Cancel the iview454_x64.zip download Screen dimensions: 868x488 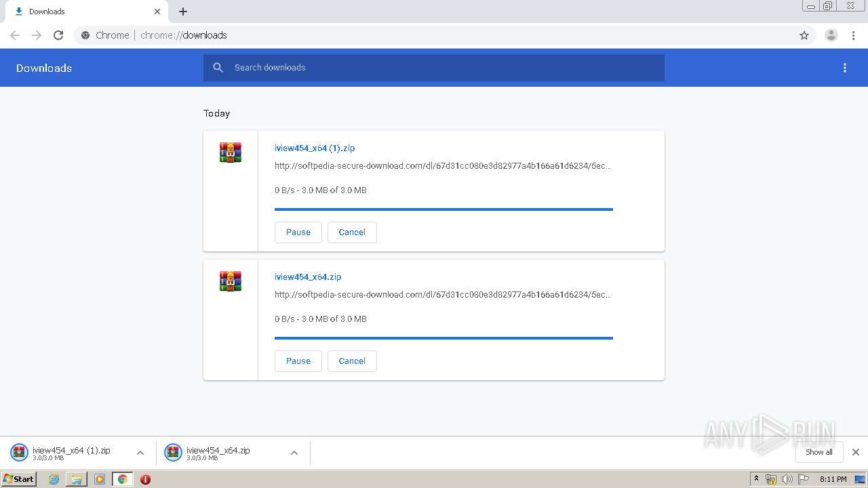pyautogui.click(x=352, y=361)
